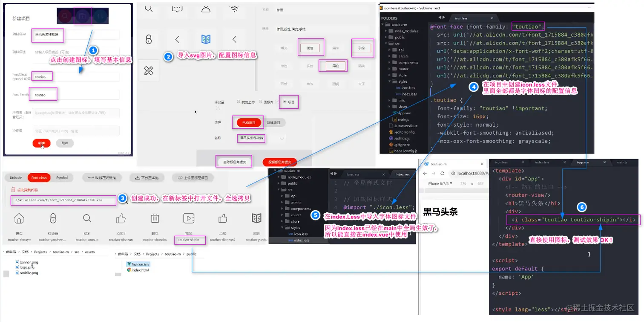This screenshot has height=322, width=644.
Task: Click the at.alicdn.com font CSS link
Action: 59,200
